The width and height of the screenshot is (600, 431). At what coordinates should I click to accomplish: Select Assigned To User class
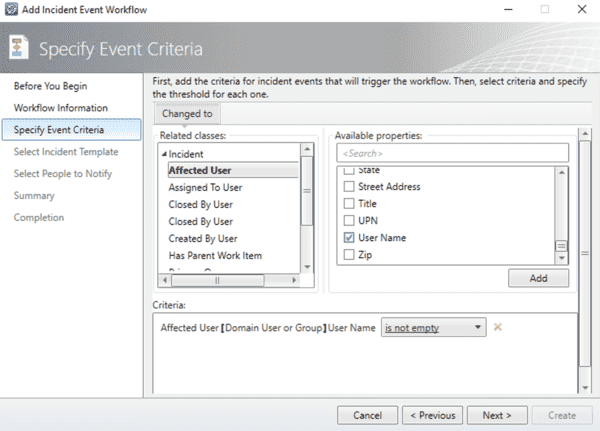pyautogui.click(x=205, y=188)
